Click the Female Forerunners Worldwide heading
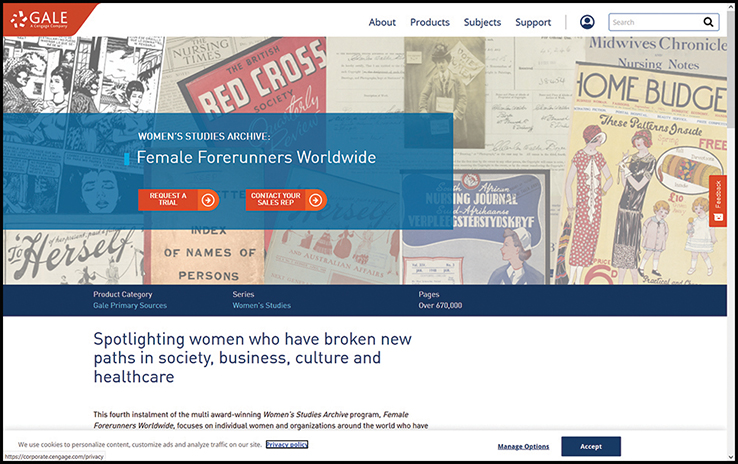This screenshot has width=738, height=464. pos(256,157)
